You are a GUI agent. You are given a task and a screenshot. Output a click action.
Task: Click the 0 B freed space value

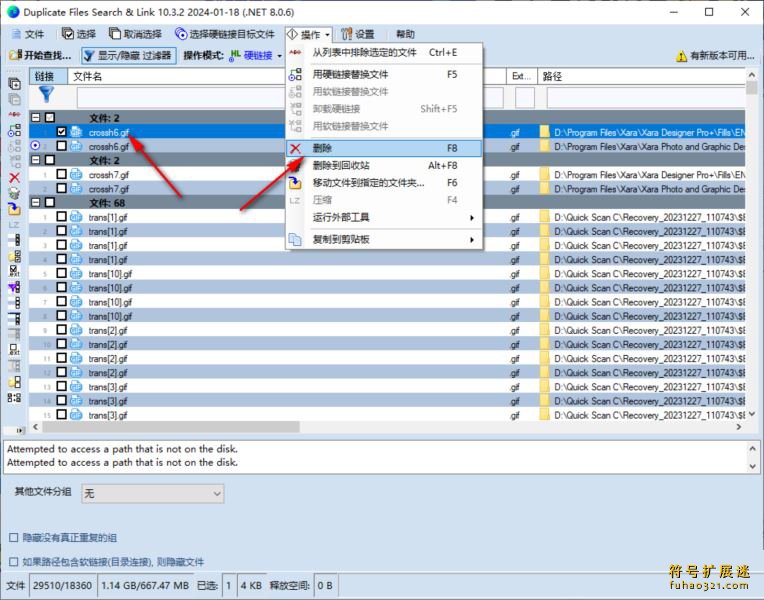pyautogui.click(x=325, y=585)
